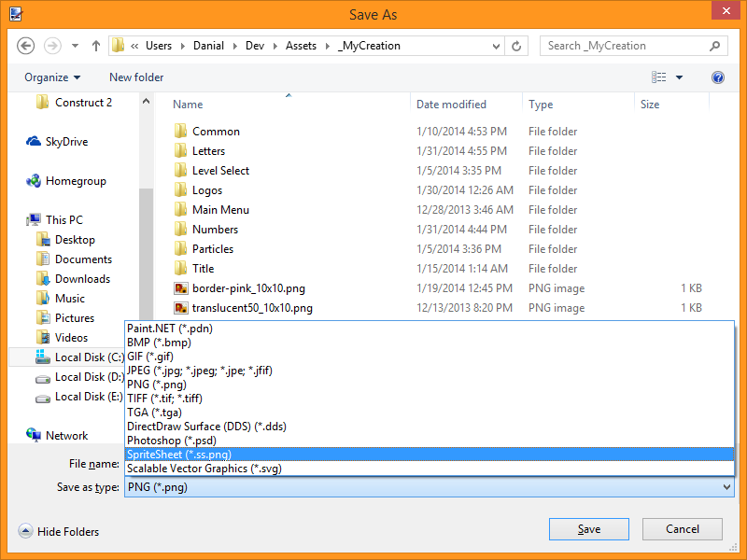
Task: Select the Level Select folder icon
Action: [180, 170]
